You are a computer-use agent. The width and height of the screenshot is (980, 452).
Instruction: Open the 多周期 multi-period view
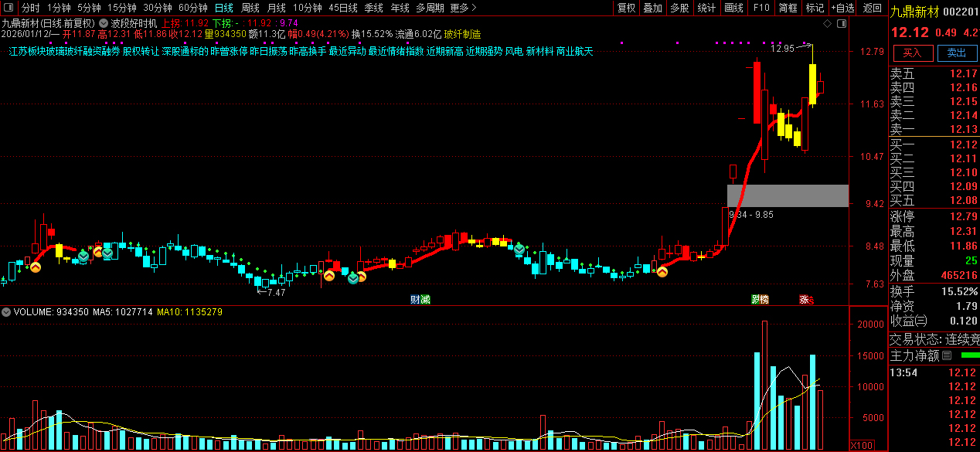(x=430, y=8)
